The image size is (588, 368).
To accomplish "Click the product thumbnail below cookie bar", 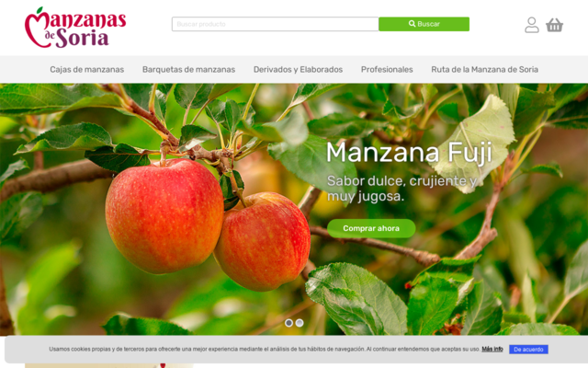I will pyautogui.click(x=108, y=365).
